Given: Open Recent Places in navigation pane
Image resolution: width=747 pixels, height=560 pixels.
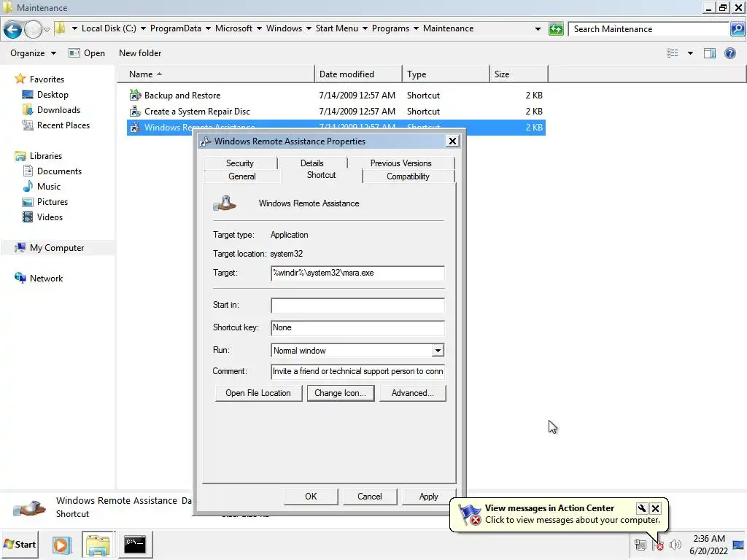Looking at the screenshot, I should tap(63, 125).
